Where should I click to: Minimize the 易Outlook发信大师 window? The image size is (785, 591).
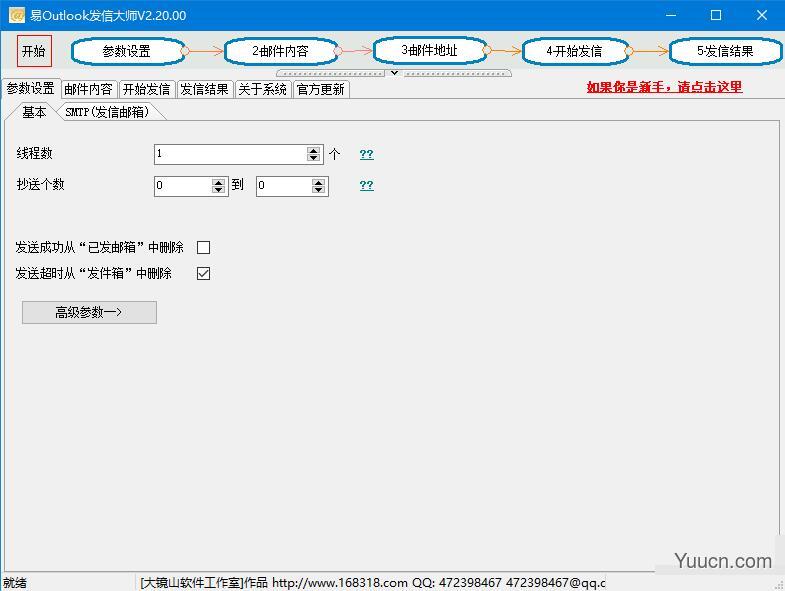click(671, 15)
